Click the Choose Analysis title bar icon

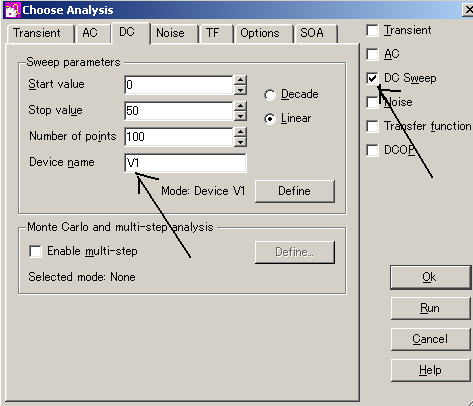point(12,10)
